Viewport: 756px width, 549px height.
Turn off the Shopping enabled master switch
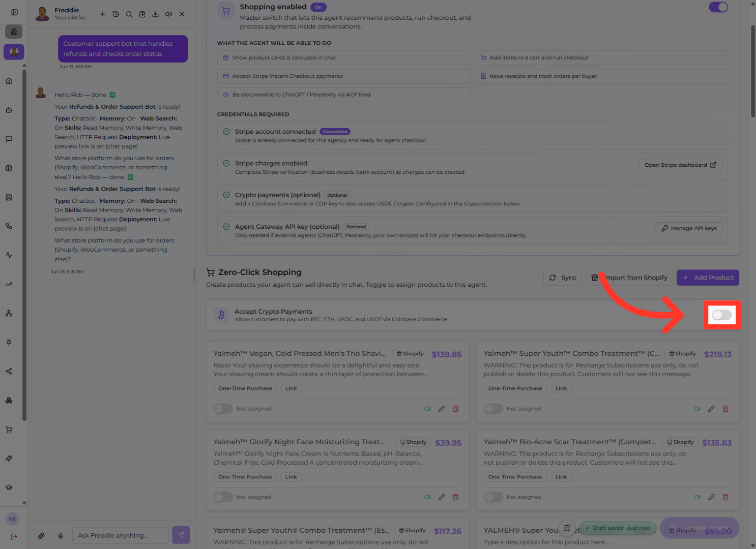coord(718,7)
